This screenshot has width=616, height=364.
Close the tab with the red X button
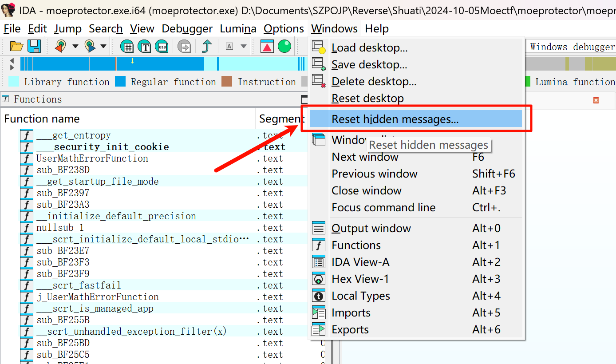[x=596, y=100]
